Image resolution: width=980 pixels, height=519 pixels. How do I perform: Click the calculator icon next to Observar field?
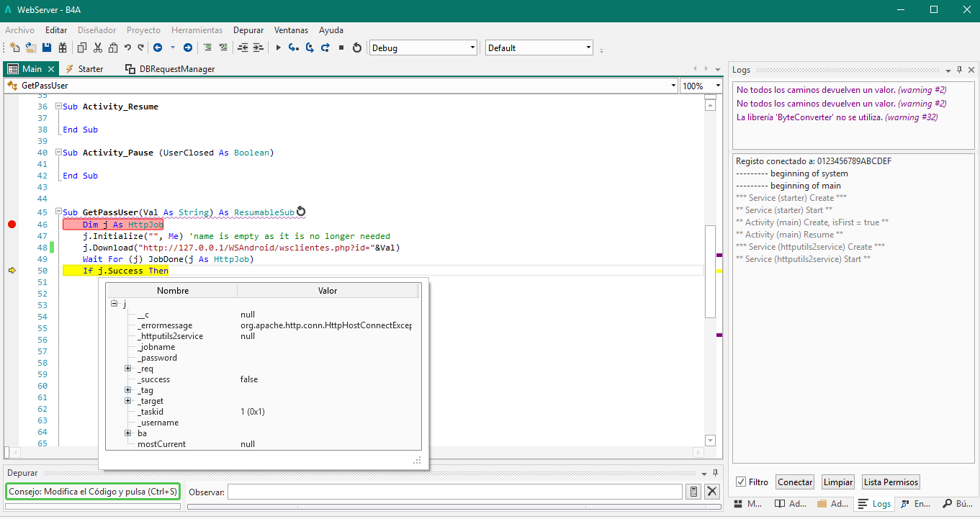pyautogui.click(x=693, y=492)
